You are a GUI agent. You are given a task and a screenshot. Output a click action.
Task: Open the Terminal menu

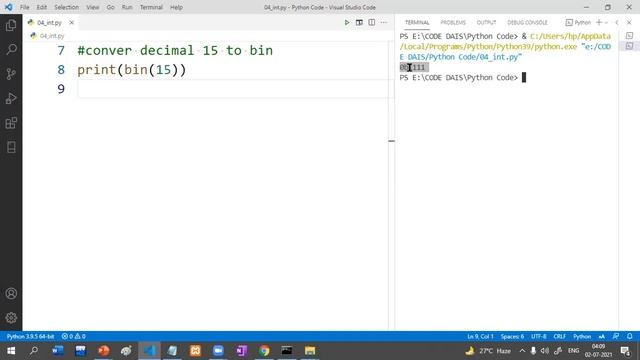(x=151, y=7)
